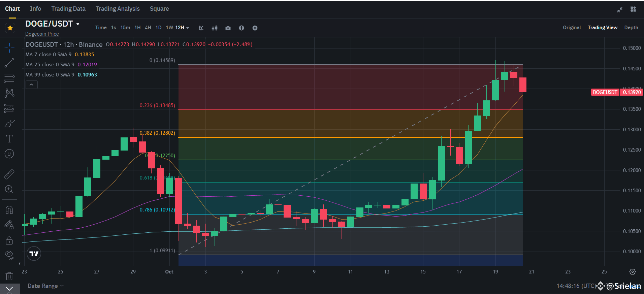The height and width of the screenshot is (294, 644).
Task: Click the DOGEUSDT 0.13920 price label
Action: coord(617,92)
